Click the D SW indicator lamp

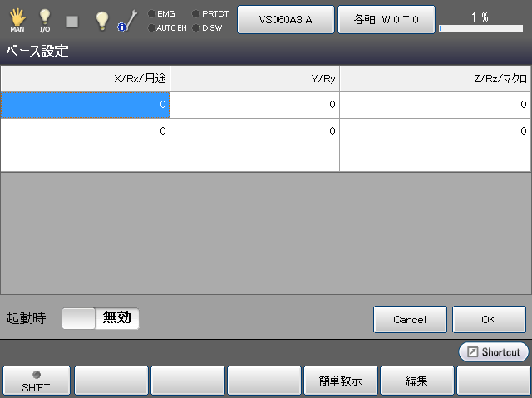pos(196,27)
